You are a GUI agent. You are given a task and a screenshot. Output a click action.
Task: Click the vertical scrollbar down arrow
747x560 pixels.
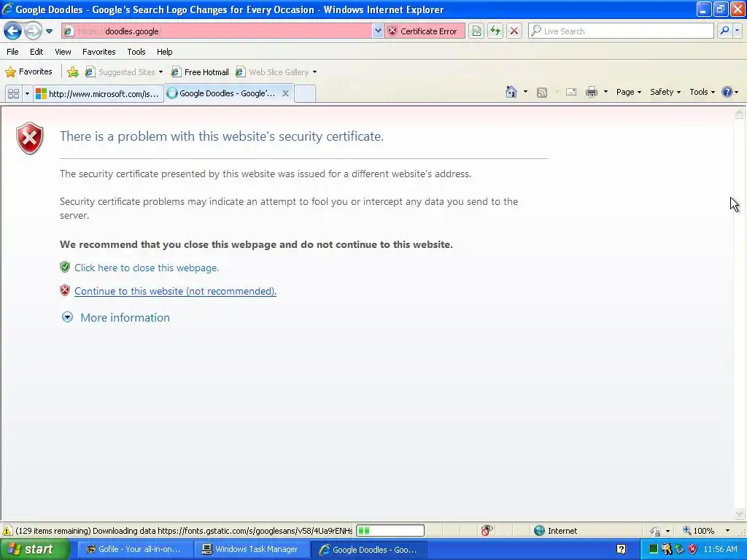(740, 513)
